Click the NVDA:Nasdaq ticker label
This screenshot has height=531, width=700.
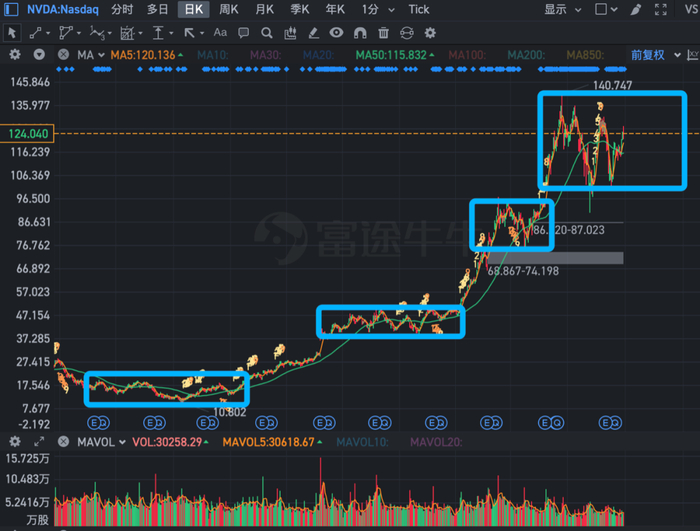63,9
